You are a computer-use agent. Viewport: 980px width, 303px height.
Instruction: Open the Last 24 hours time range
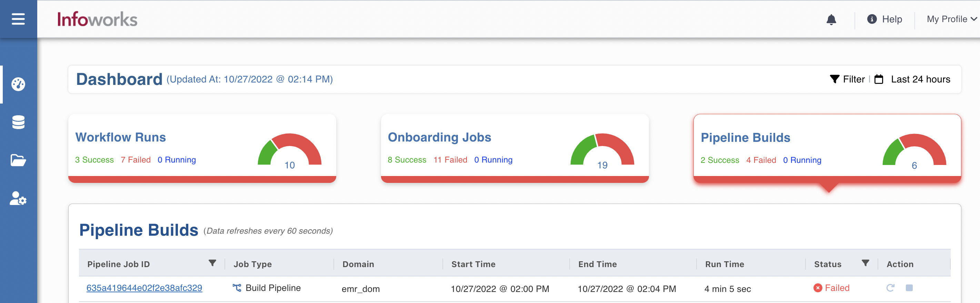point(920,79)
